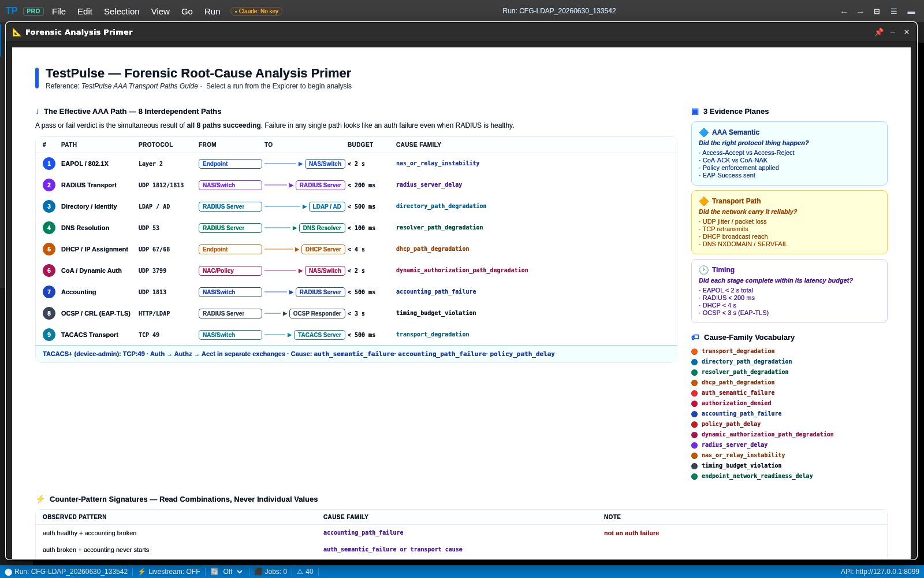Minimize the Forensic Analysis Primer panel
Image resolution: width=924 pixels, height=578 pixels.
click(x=893, y=32)
